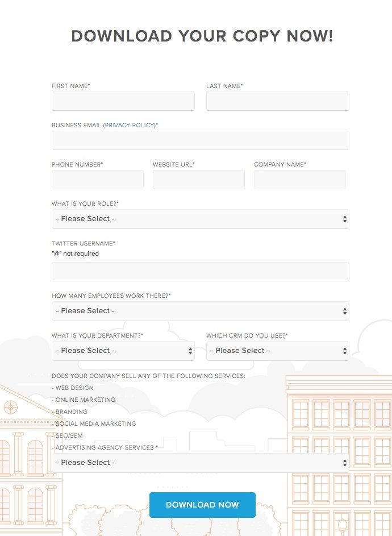The height and width of the screenshot is (536, 392).
Task: Open the 'What is your role?' dropdown
Action: 200,219
